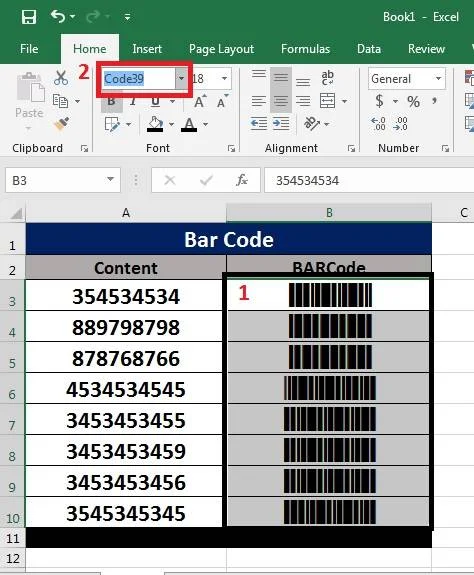The image size is (474, 575).
Task: Open the Alignment settings dialog launcher
Action: [352, 148]
